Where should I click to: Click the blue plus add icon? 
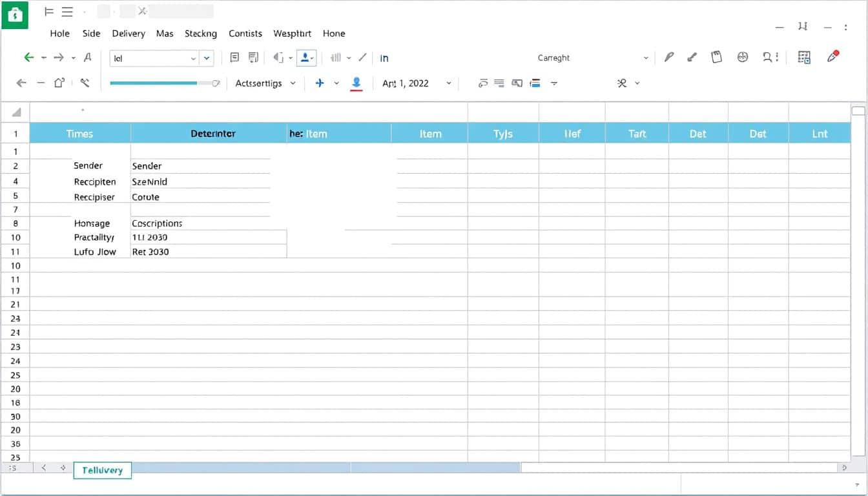click(x=319, y=83)
